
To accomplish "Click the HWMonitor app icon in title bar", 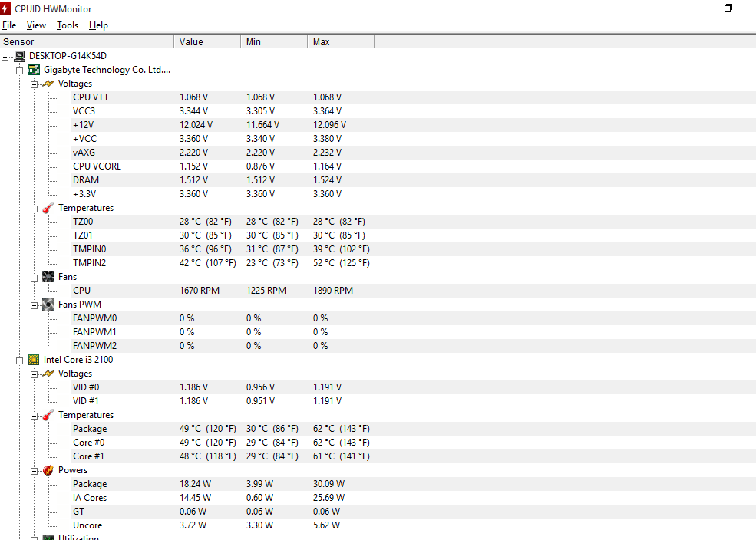I will (5, 8).
